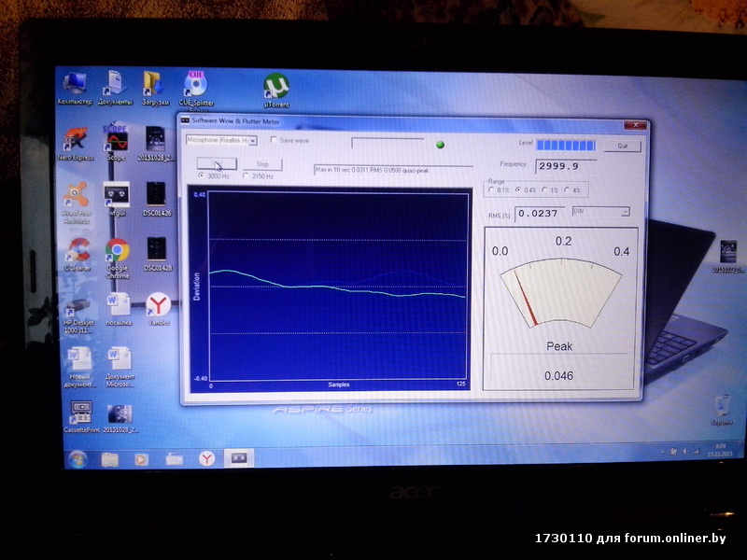This screenshot has height=560, width=747.
Task: Click the Yandex browser taskbar button
Action: pos(205,458)
